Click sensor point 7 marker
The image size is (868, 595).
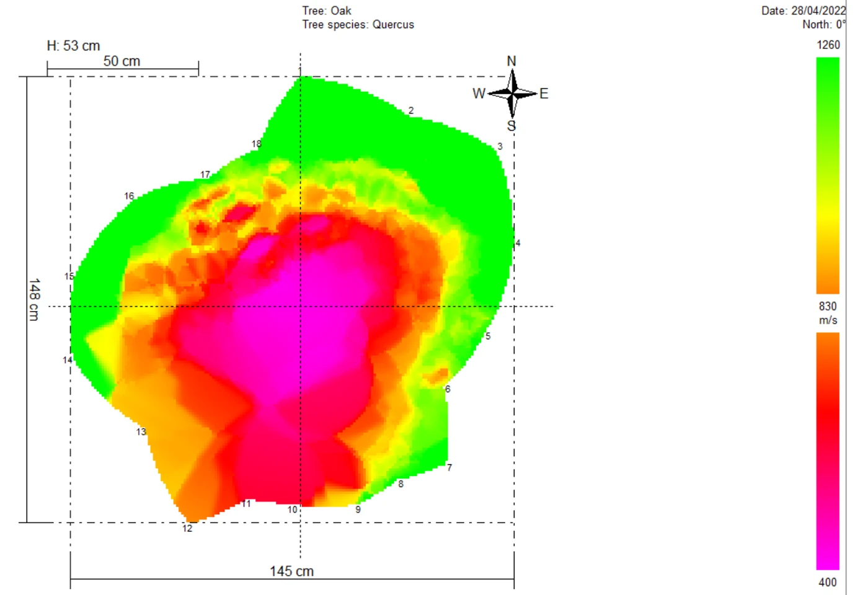[449, 467]
